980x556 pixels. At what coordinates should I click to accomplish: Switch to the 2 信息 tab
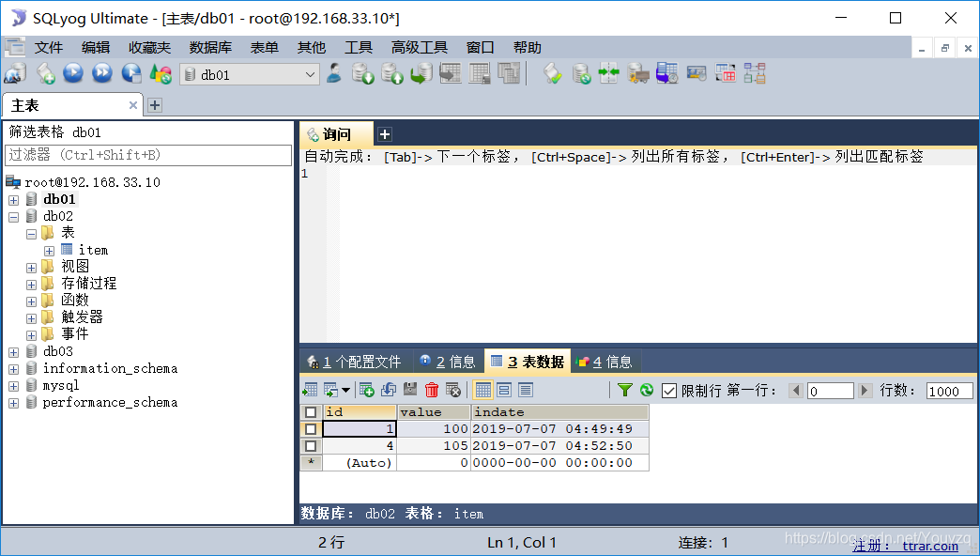[x=450, y=362]
